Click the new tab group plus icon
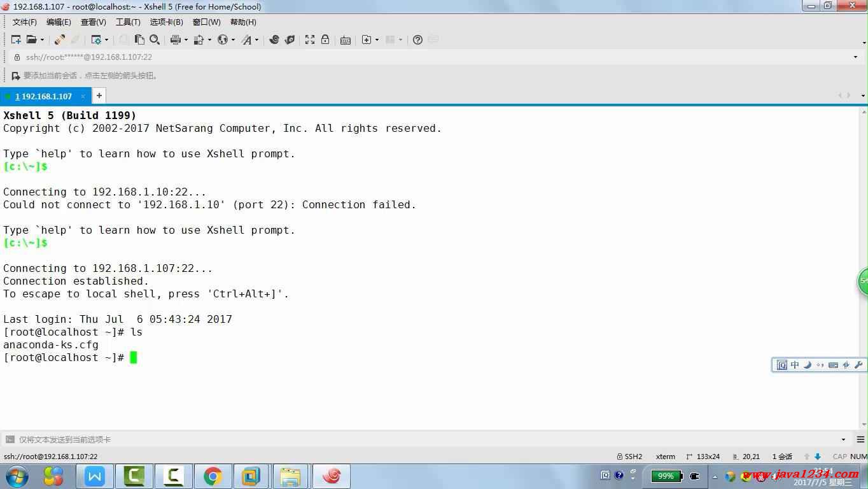Image resolution: width=868 pixels, height=489 pixels. coord(367,39)
